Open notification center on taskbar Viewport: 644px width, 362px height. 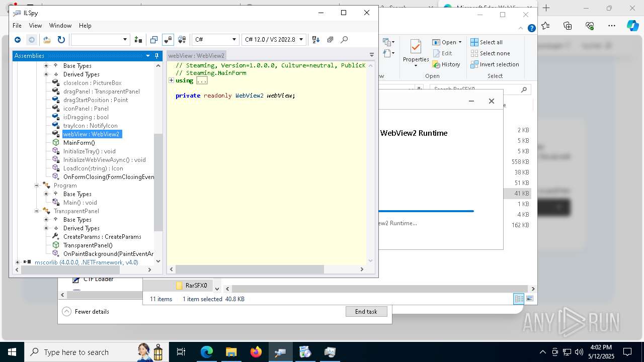(627, 352)
